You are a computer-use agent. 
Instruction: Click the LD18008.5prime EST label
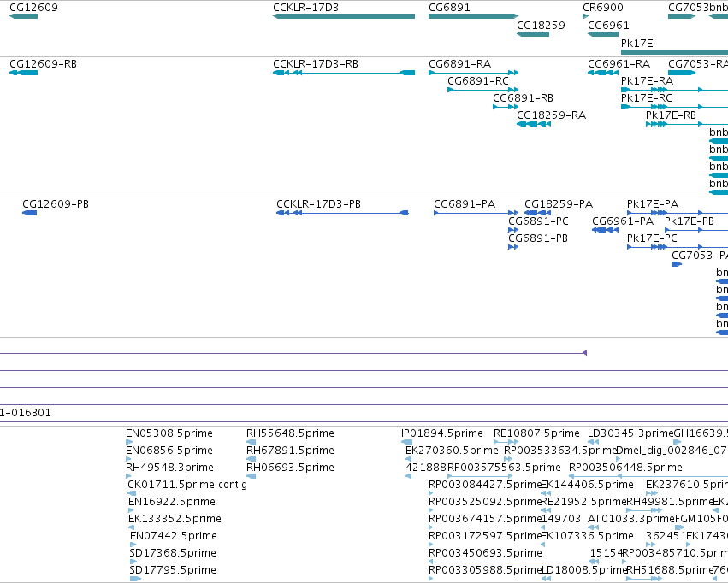point(584,570)
